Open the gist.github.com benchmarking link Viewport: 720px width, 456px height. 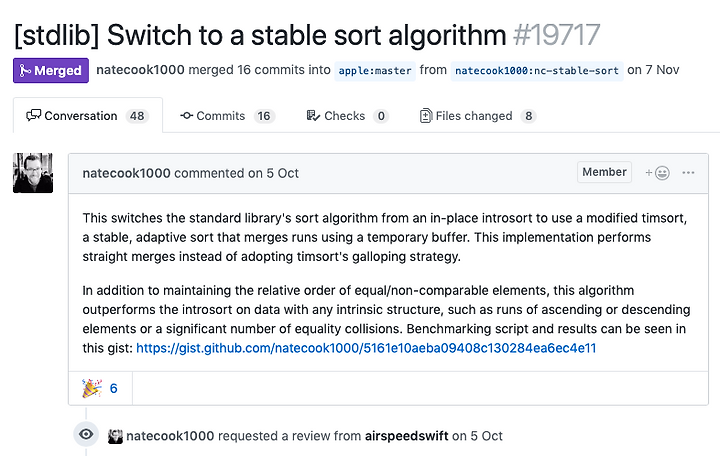pyautogui.click(x=366, y=348)
